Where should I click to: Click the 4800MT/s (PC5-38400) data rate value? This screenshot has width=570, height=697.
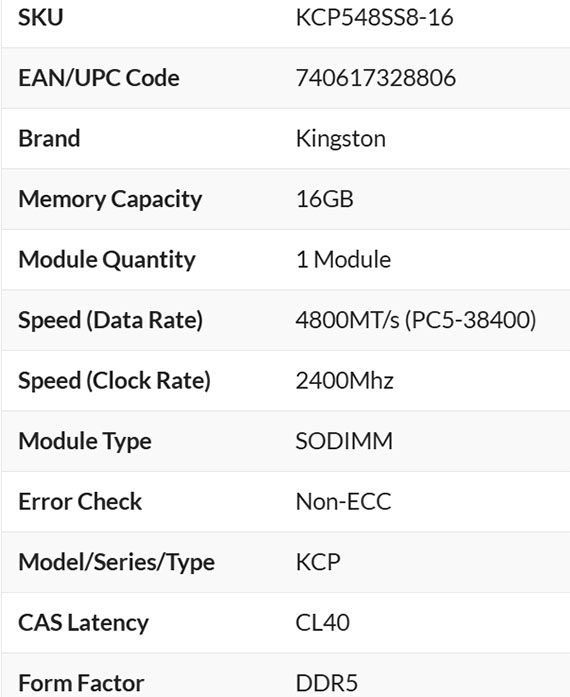pyautogui.click(x=416, y=320)
